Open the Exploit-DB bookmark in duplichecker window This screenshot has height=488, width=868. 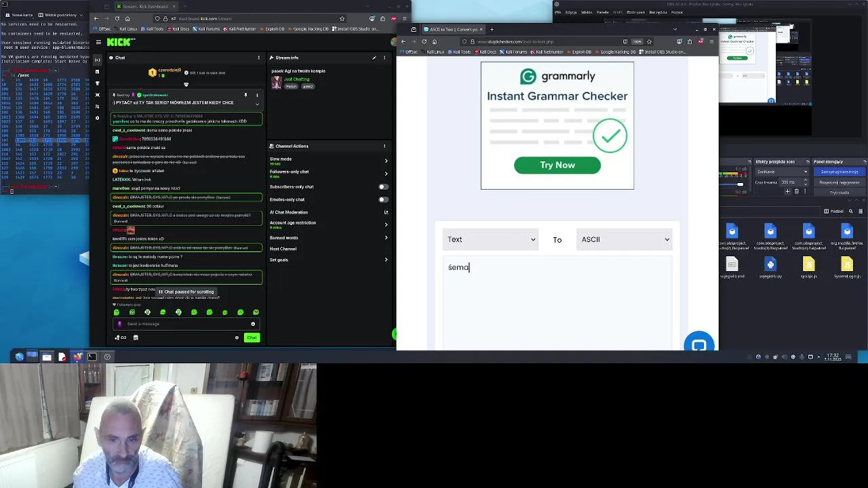pyautogui.click(x=580, y=52)
